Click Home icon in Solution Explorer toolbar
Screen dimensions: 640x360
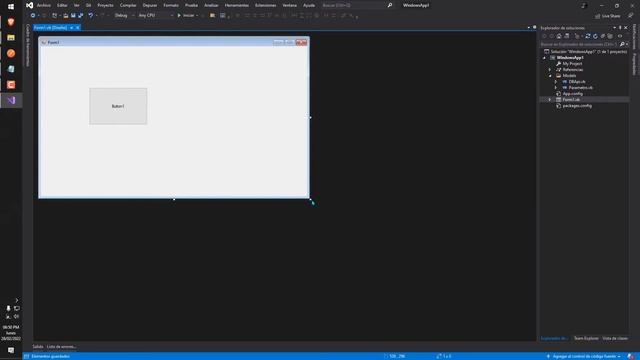click(559, 36)
